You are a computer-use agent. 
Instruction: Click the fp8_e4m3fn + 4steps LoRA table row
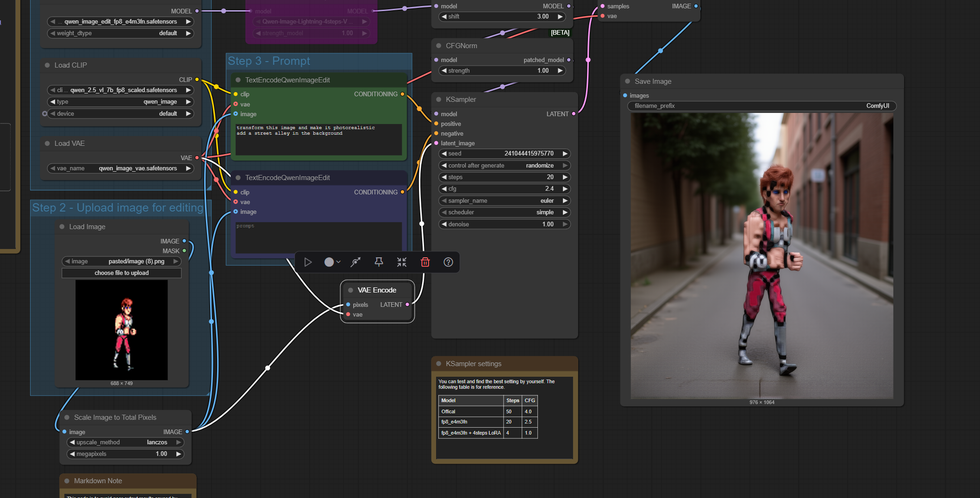coord(488,433)
